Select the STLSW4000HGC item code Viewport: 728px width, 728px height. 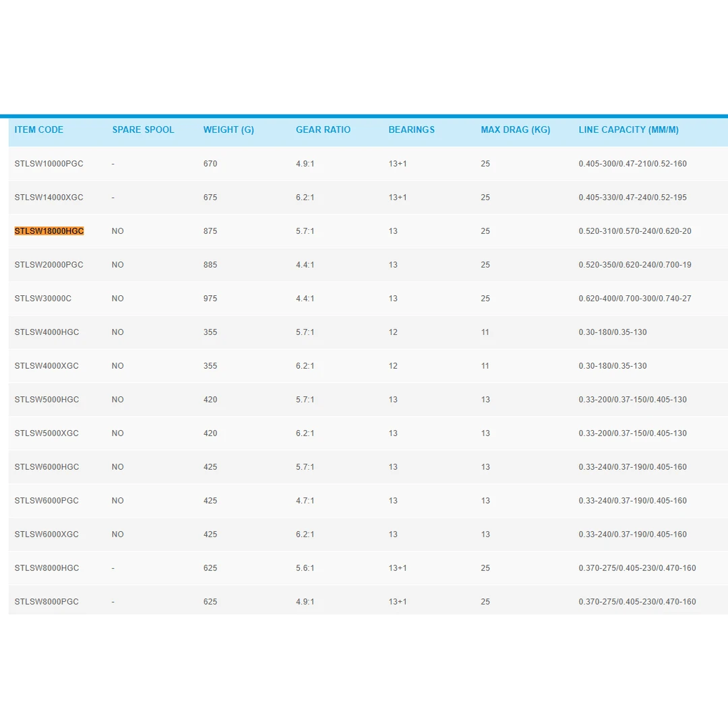click(47, 332)
